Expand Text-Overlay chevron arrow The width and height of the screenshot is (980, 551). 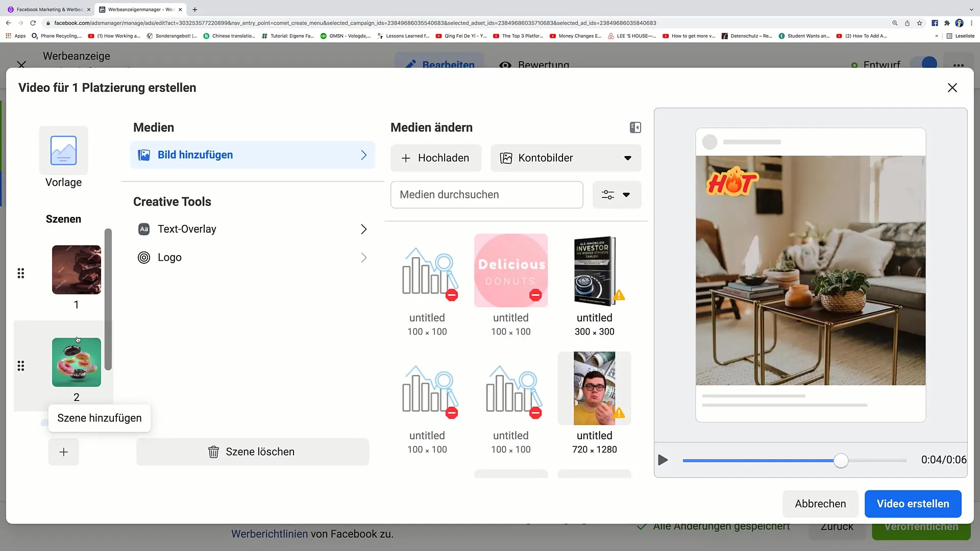pos(364,229)
